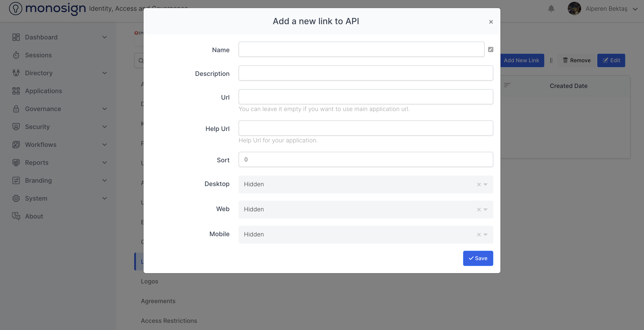The width and height of the screenshot is (644, 330).
Task: Open the Web visibility dropdown
Action: click(x=485, y=209)
